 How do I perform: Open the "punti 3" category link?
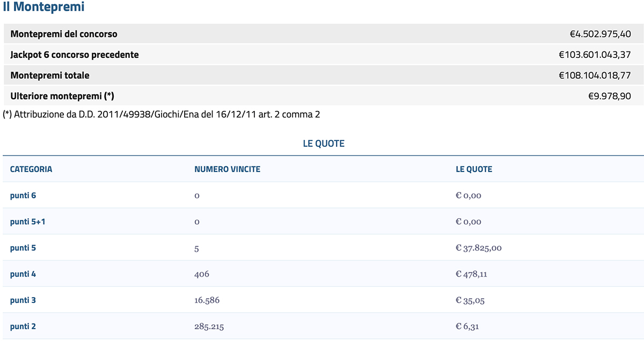(23, 300)
